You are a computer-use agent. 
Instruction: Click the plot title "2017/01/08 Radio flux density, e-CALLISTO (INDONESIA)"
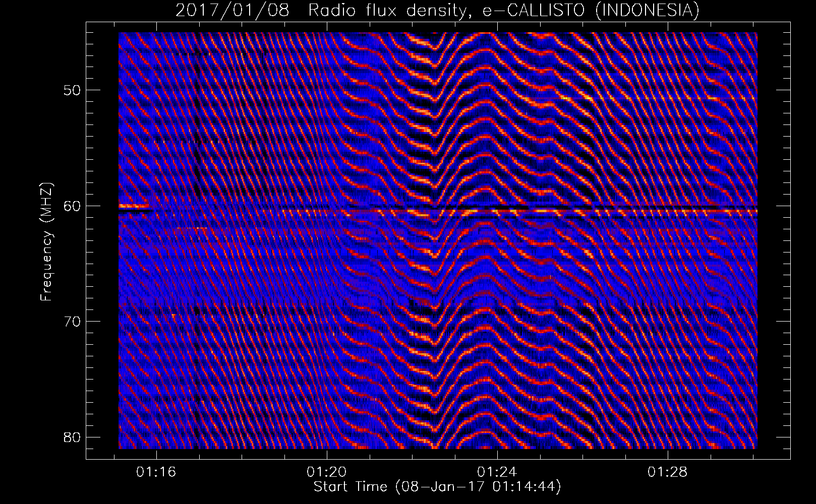click(x=437, y=10)
